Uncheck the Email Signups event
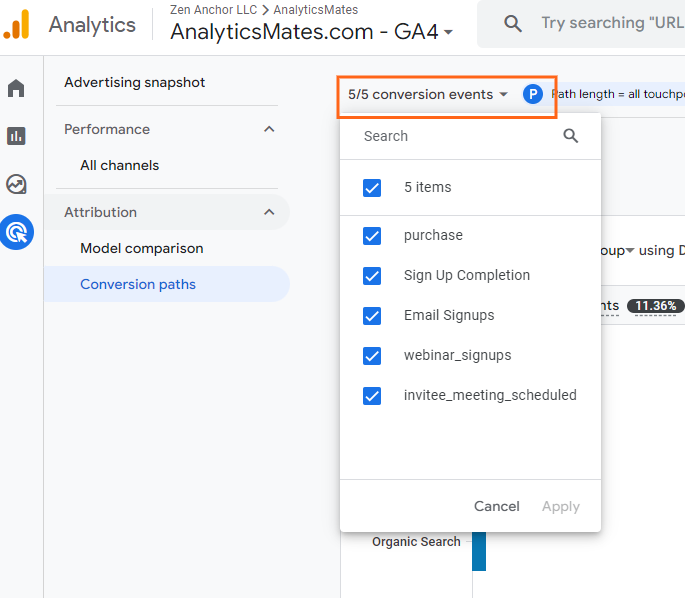Viewport: 685px width, 598px height. click(x=372, y=316)
